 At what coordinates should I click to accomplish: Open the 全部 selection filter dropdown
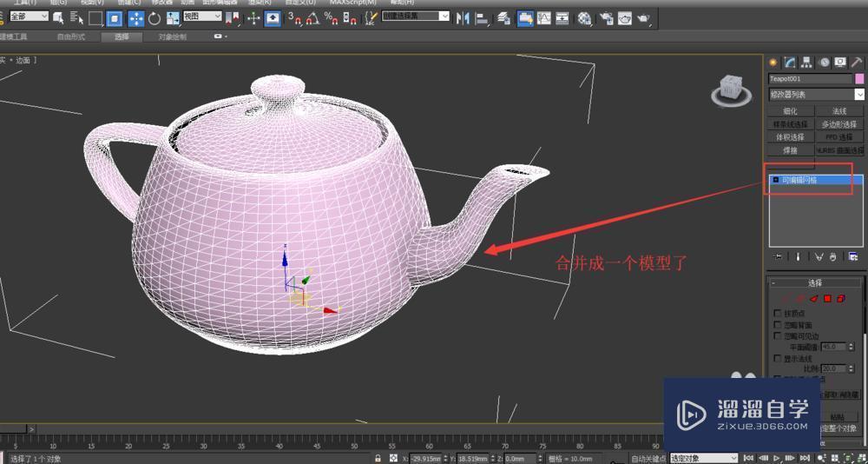[29, 17]
